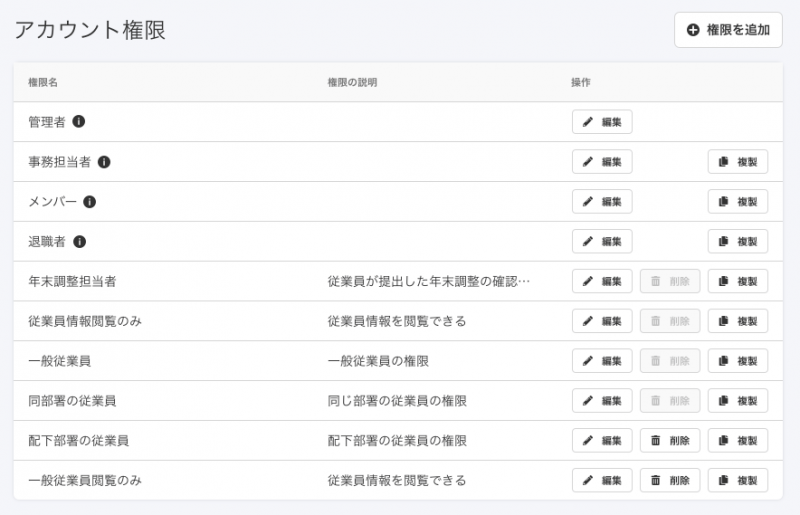This screenshot has width=800, height=515.
Task: Click 複製 in the 退職者 row
Action: tap(738, 242)
